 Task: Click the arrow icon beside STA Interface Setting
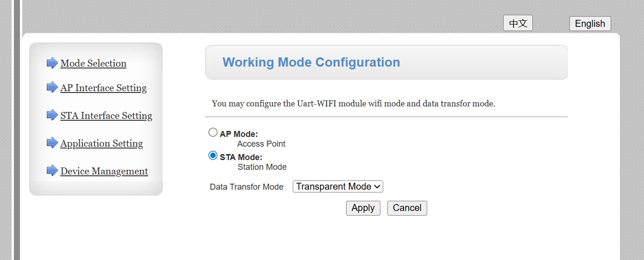click(52, 115)
